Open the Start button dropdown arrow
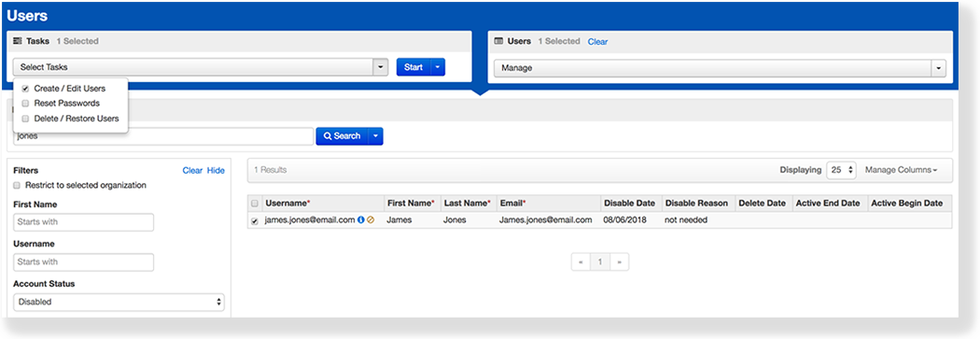This screenshot has width=980, height=339. (438, 67)
